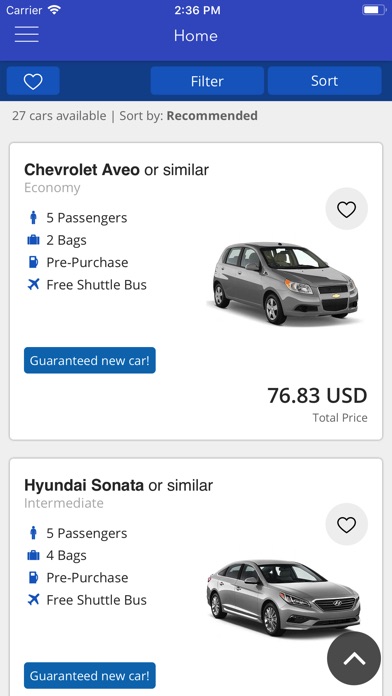Click luggage icon next to 4 Bags
The height and width of the screenshot is (696, 392).
coord(33,555)
